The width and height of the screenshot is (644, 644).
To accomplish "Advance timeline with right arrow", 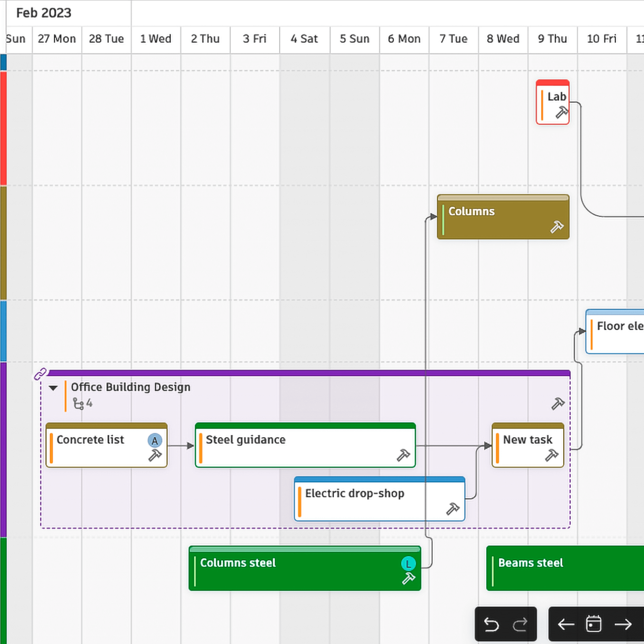I will click(x=623, y=625).
